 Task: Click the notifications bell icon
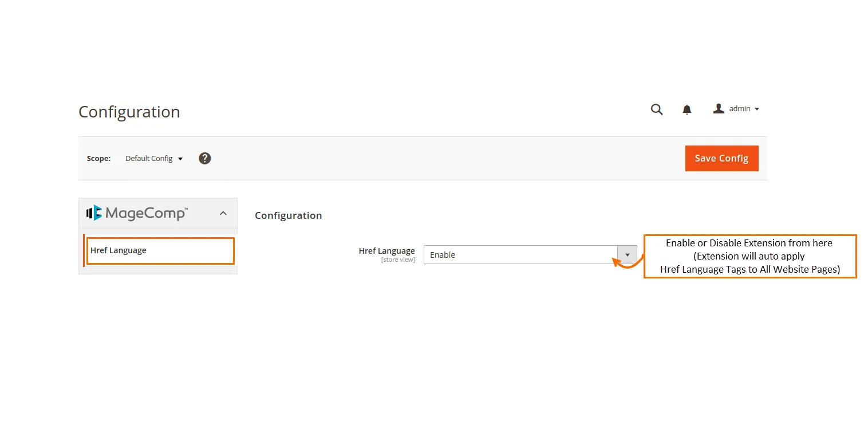coord(687,109)
